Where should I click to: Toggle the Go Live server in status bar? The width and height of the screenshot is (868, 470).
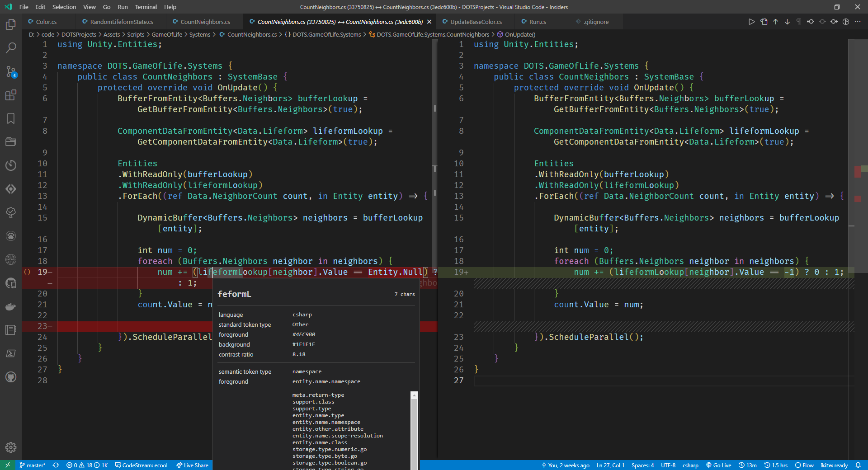pyautogui.click(x=718, y=465)
